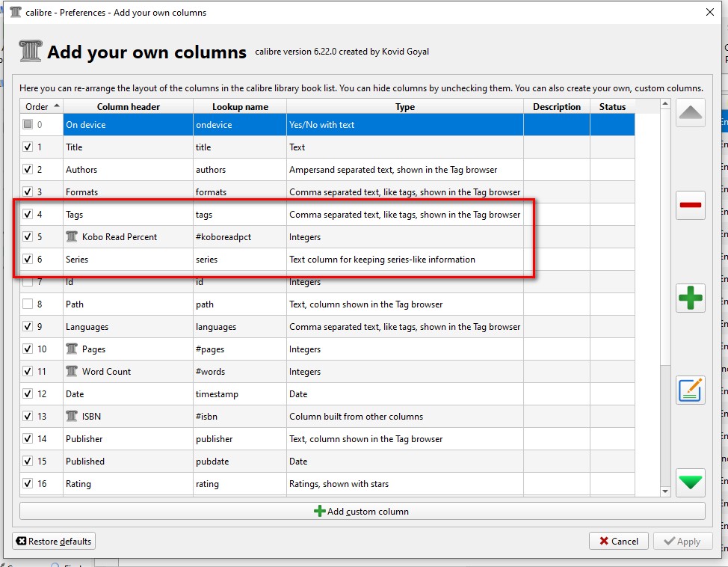Select the Title row name cell
Viewport: 728px width, 567px height.
click(x=128, y=147)
